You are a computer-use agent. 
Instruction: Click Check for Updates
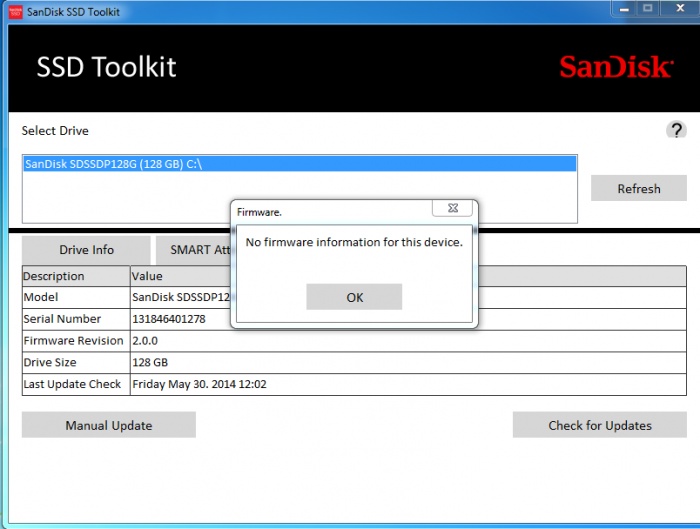click(599, 425)
